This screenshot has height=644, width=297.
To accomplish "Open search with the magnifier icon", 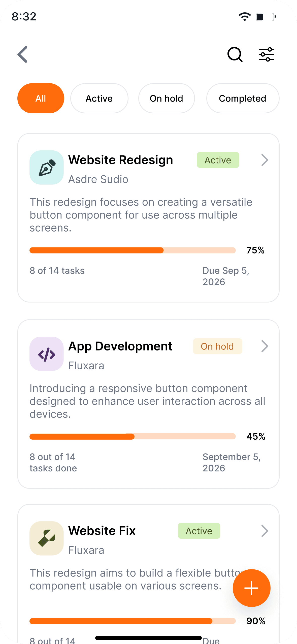I will 235,54.
